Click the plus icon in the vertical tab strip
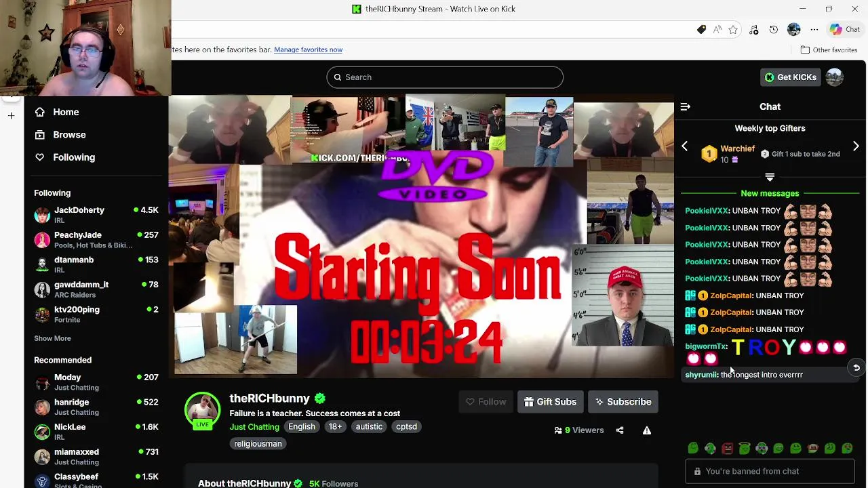Image resolution: width=868 pixels, height=488 pixels. click(11, 116)
